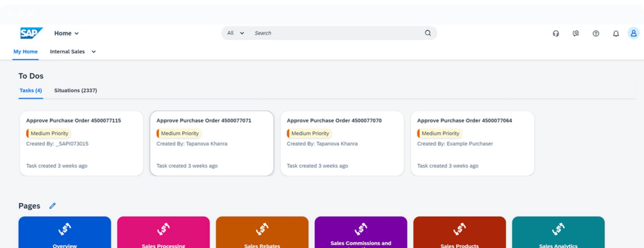
Task: Expand the Internal Sales chevron
Action: (94, 52)
